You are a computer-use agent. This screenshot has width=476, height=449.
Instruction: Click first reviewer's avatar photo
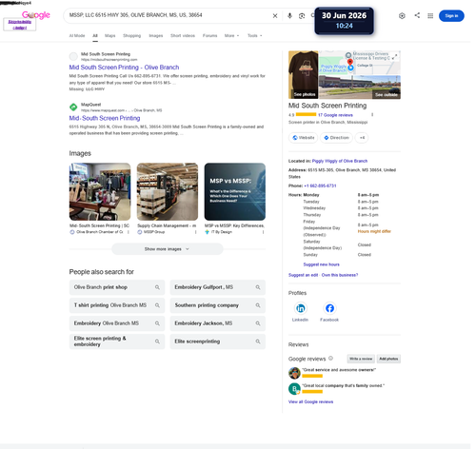pos(294,373)
